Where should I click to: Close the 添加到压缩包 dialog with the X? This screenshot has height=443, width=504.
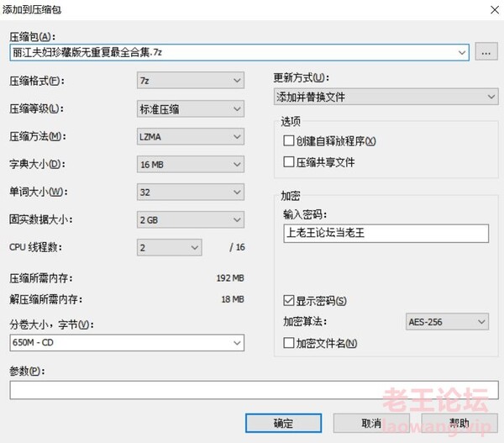coord(495,10)
